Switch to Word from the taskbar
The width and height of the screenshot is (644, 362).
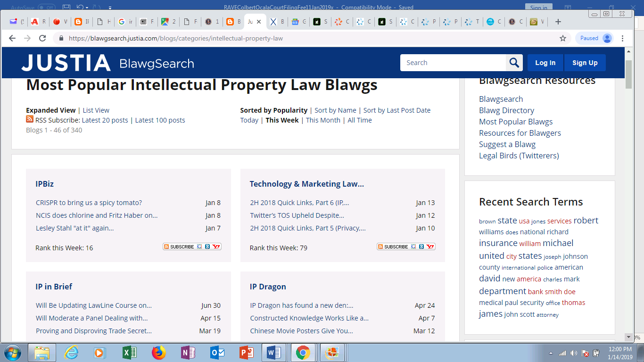tap(274, 353)
